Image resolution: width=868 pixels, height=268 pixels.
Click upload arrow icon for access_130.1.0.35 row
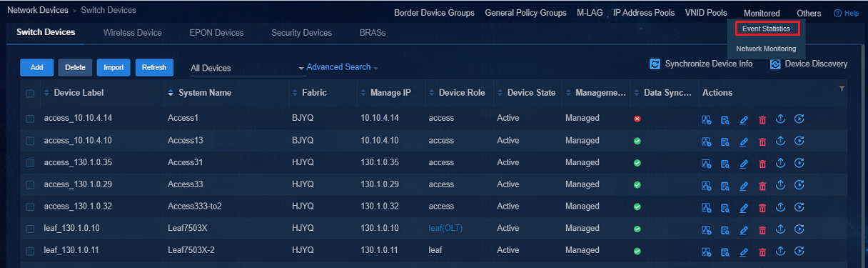pyautogui.click(x=780, y=163)
